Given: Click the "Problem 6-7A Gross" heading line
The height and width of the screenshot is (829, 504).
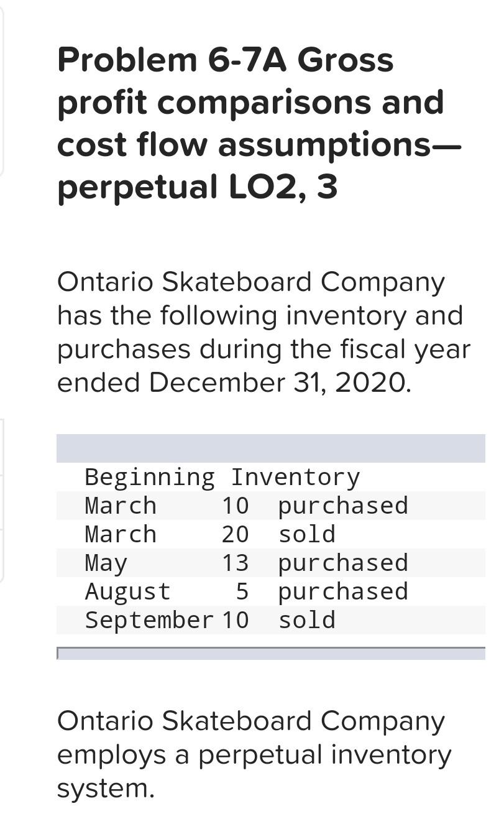Looking at the screenshot, I should pos(225,60).
